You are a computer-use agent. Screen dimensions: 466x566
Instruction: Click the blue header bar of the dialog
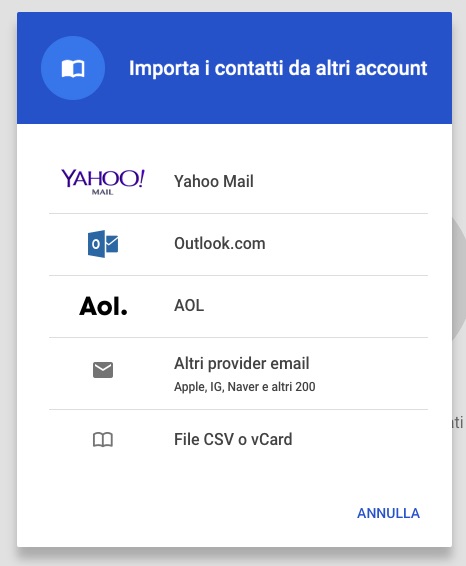[x=234, y=68]
